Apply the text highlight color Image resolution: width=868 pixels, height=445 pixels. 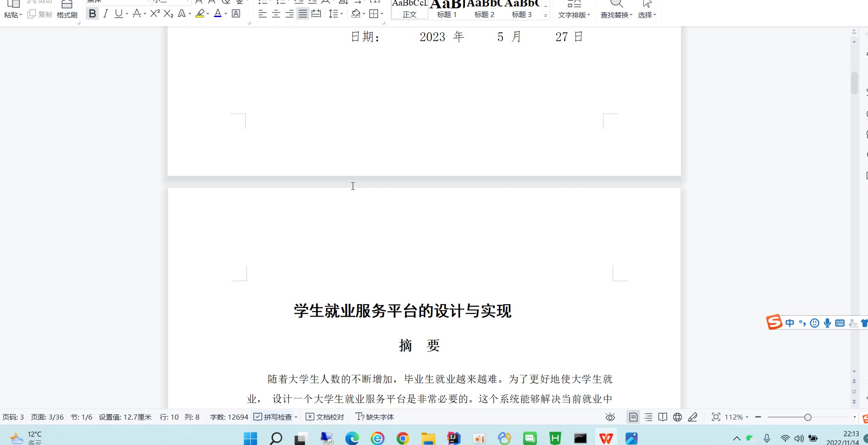200,14
